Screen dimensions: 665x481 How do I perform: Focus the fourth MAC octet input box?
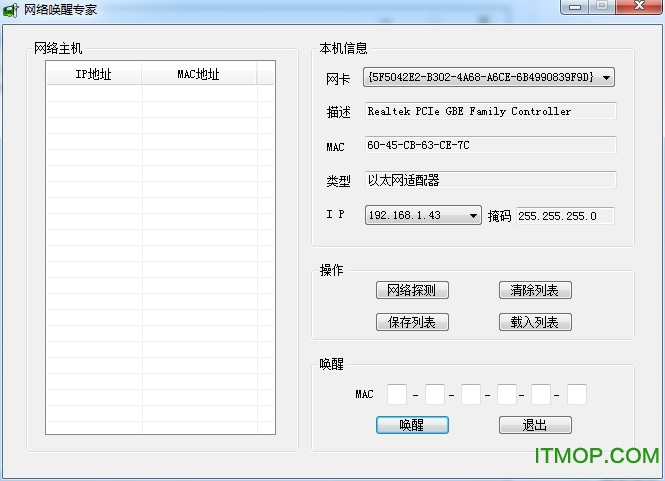point(507,394)
